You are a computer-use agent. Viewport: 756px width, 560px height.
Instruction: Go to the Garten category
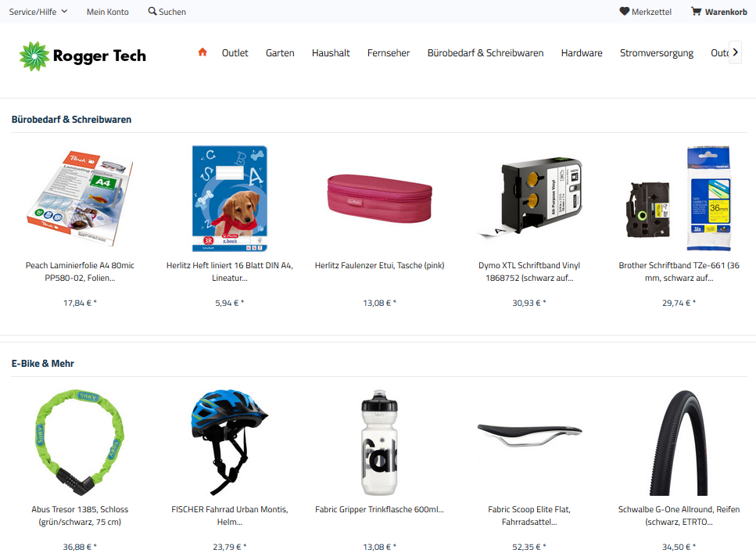pos(280,53)
